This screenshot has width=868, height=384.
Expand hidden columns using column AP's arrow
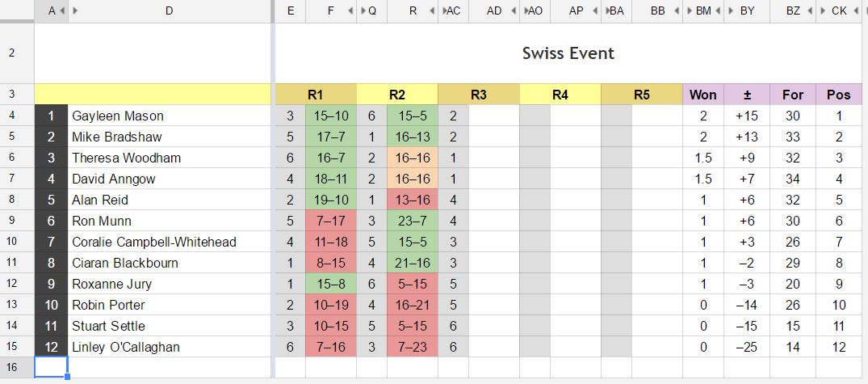[596, 11]
